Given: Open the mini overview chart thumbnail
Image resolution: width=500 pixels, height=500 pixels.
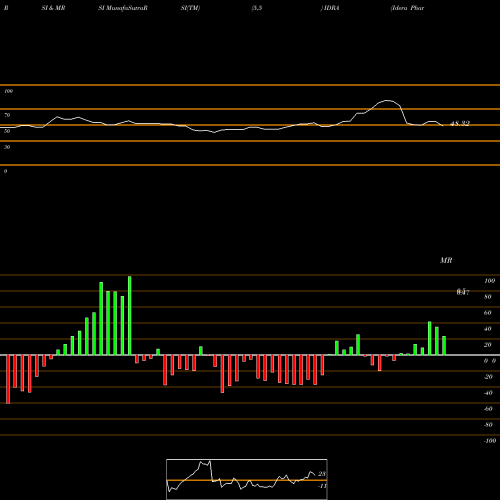Looking at the screenshot, I should point(247,479).
